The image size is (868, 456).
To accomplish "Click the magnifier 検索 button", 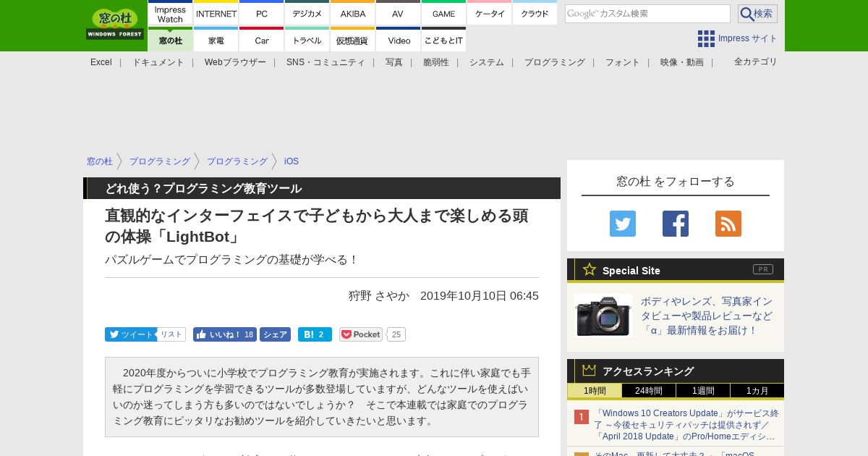I will click(x=757, y=14).
